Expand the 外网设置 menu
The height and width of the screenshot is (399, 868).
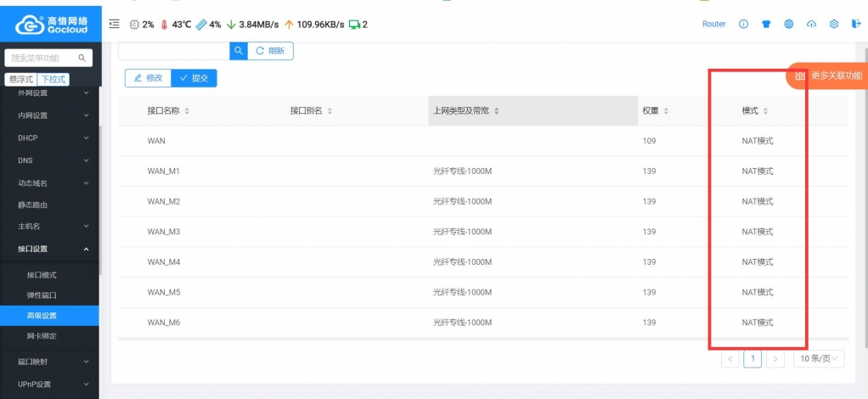click(50, 93)
